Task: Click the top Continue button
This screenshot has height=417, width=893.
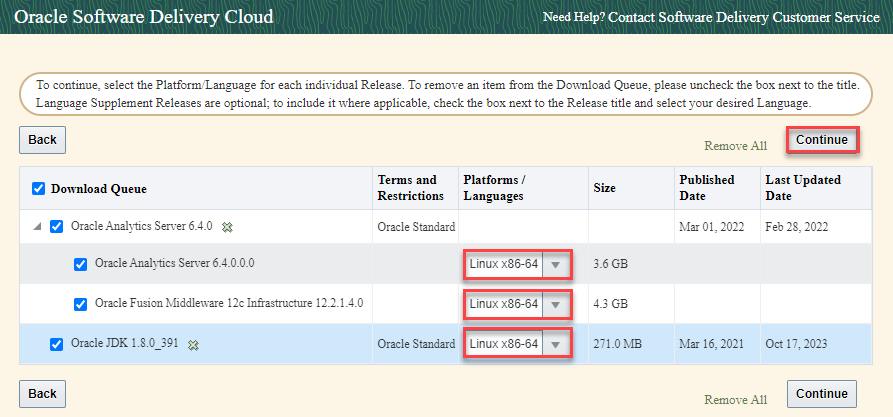Action: point(822,140)
